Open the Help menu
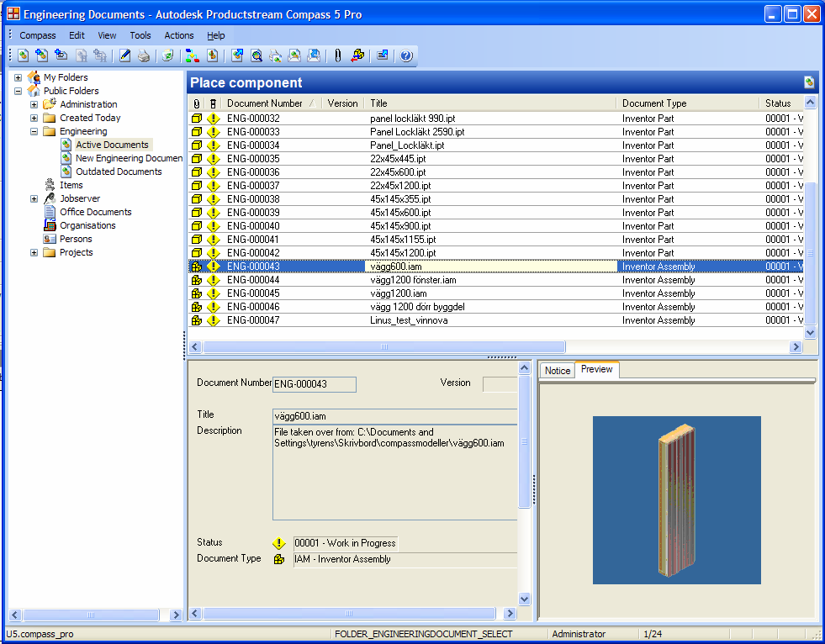 coord(216,35)
